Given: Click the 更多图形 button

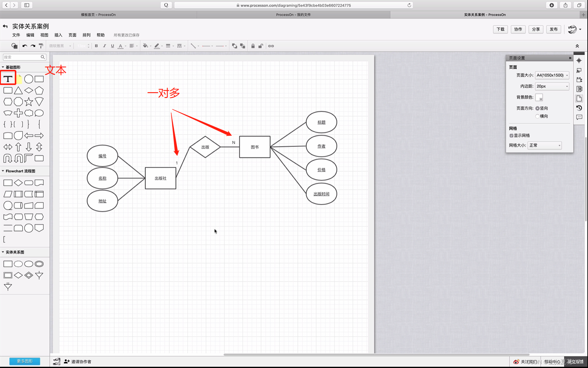Looking at the screenshot, I should 24,361.
